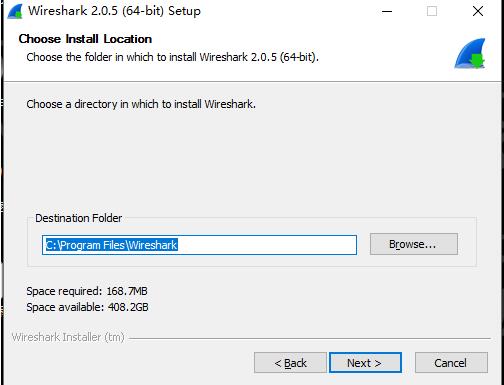Click the greyed-out maximize button
This screenshot has width=504, height=385.
(x=432, y=11)
